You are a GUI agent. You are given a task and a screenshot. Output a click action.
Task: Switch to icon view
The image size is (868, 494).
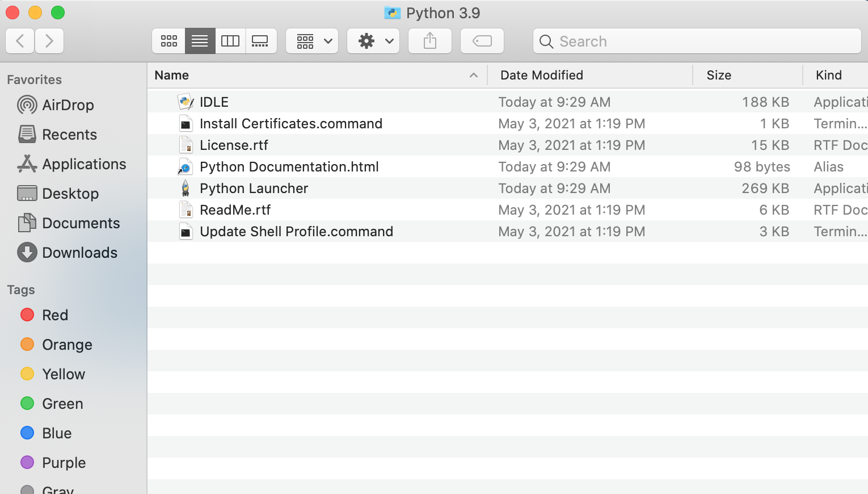tap(168, 41)
